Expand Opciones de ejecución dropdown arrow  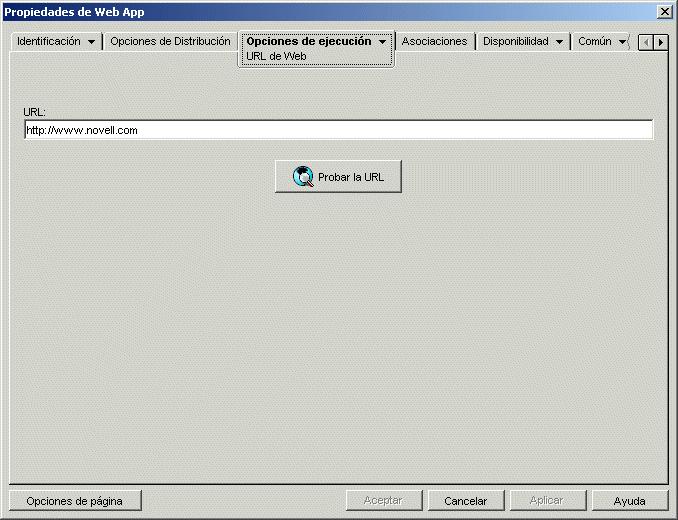click(x=382, y=42)
